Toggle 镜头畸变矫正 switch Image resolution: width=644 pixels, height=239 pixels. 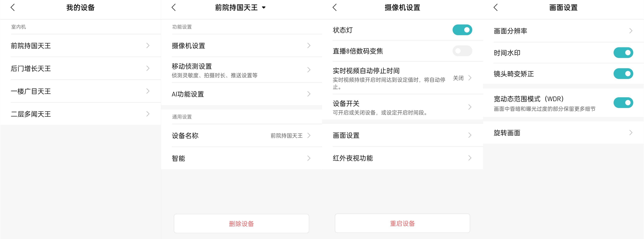623,74
